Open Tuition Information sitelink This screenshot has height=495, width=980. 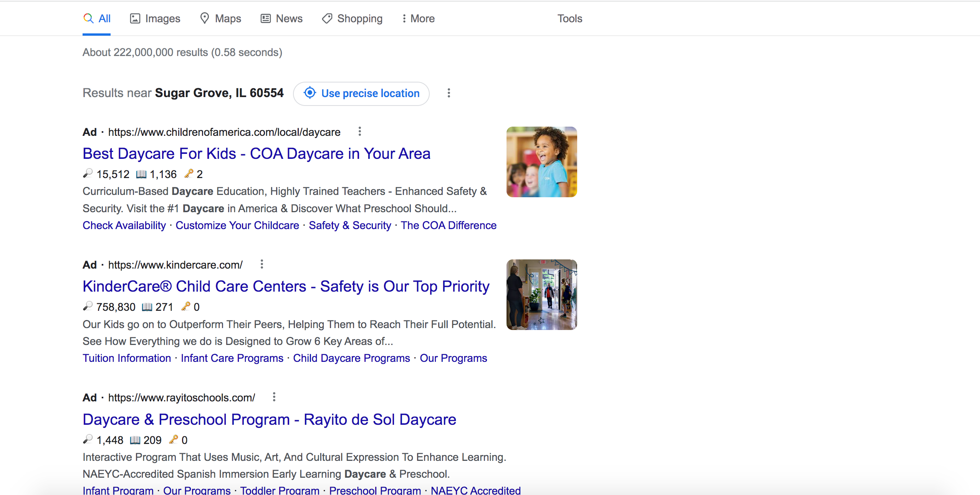(127, 358)
